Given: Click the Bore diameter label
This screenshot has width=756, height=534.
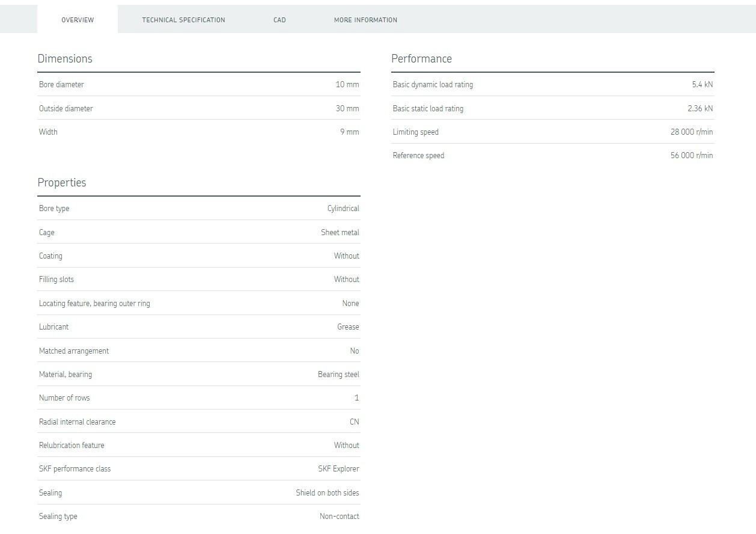Looking at the screenshot, I should pos(61,84).
